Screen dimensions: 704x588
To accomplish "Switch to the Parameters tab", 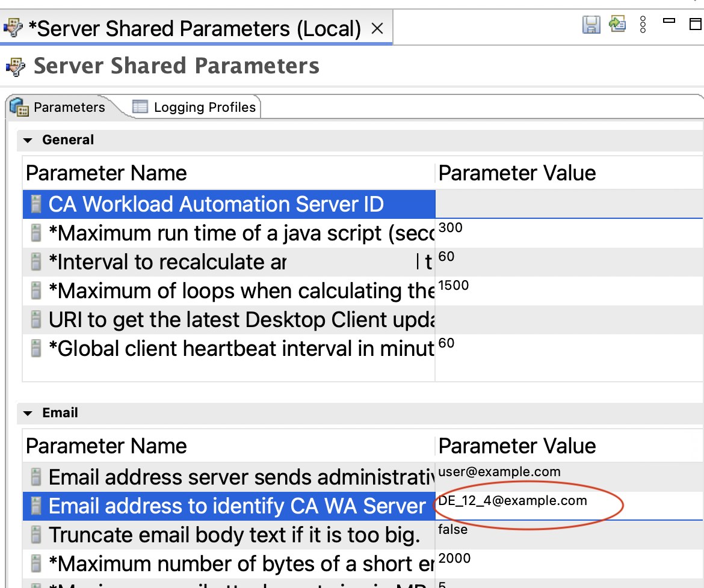I will [x=69, y=107].
